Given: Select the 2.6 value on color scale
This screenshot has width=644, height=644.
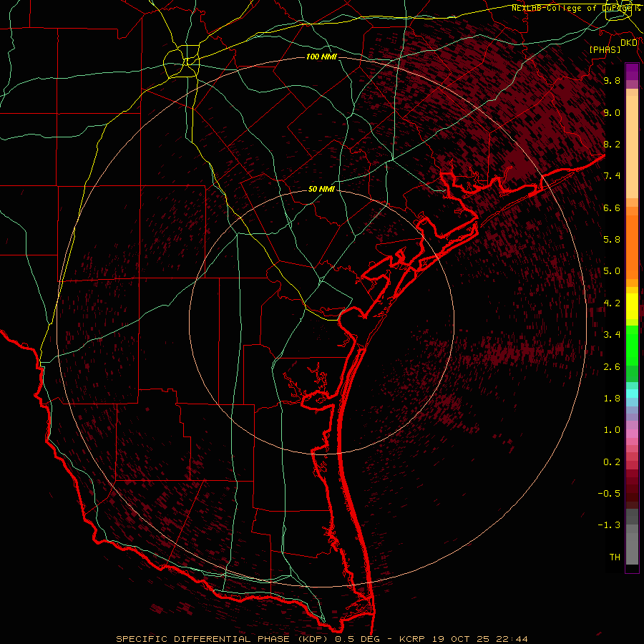Looking at the screenshot, I should click(612, 367).
